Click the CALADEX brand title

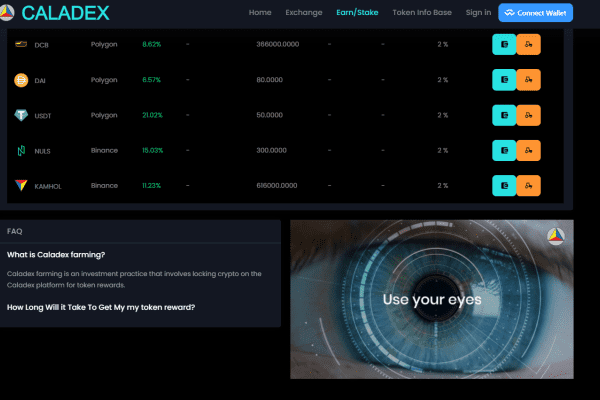65,13
